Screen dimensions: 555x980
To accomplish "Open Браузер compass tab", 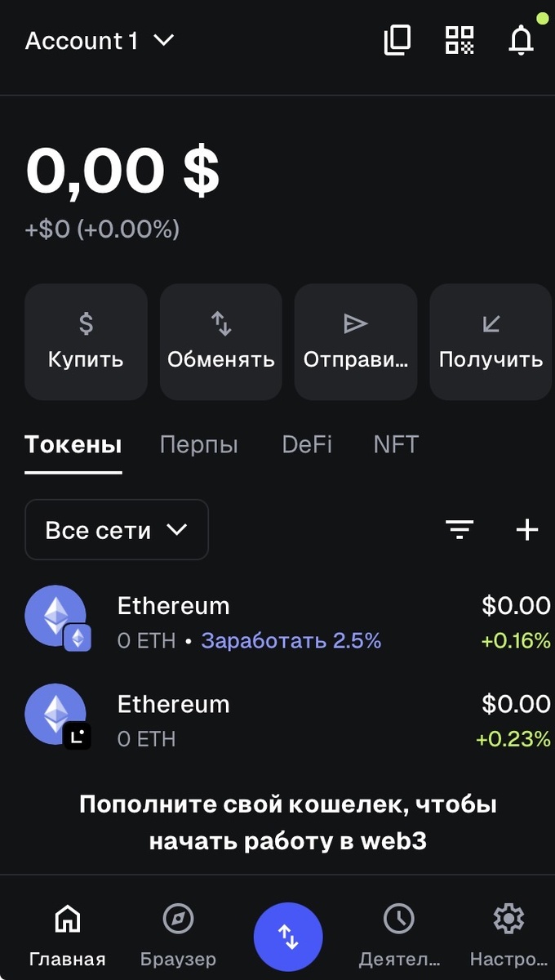I will point(178,935).
